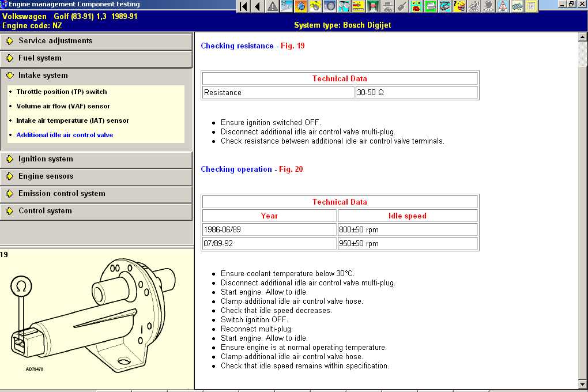588x392 pixels.
Task: Select the yellow wrench toolbar icon
Action: coord(315,6)
